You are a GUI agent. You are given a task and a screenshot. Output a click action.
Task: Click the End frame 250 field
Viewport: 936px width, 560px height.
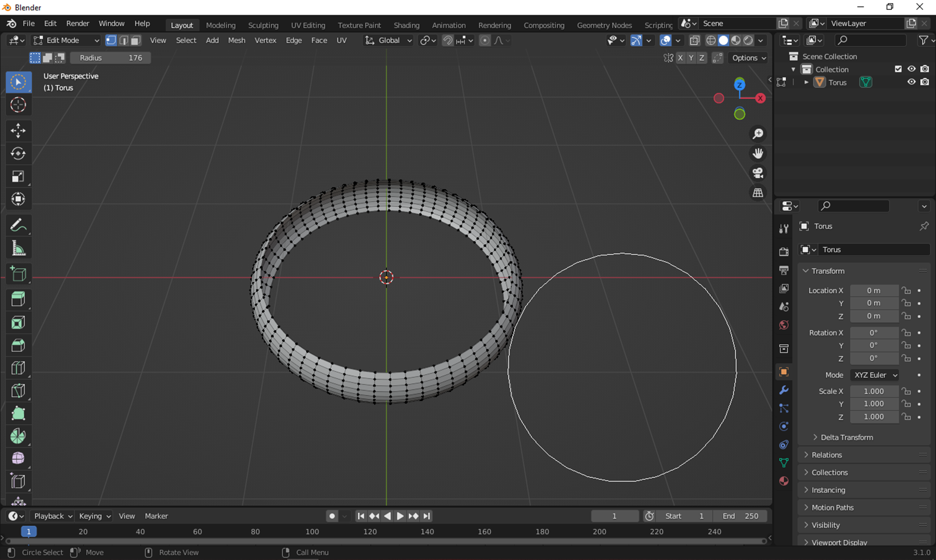click(740, 516)
